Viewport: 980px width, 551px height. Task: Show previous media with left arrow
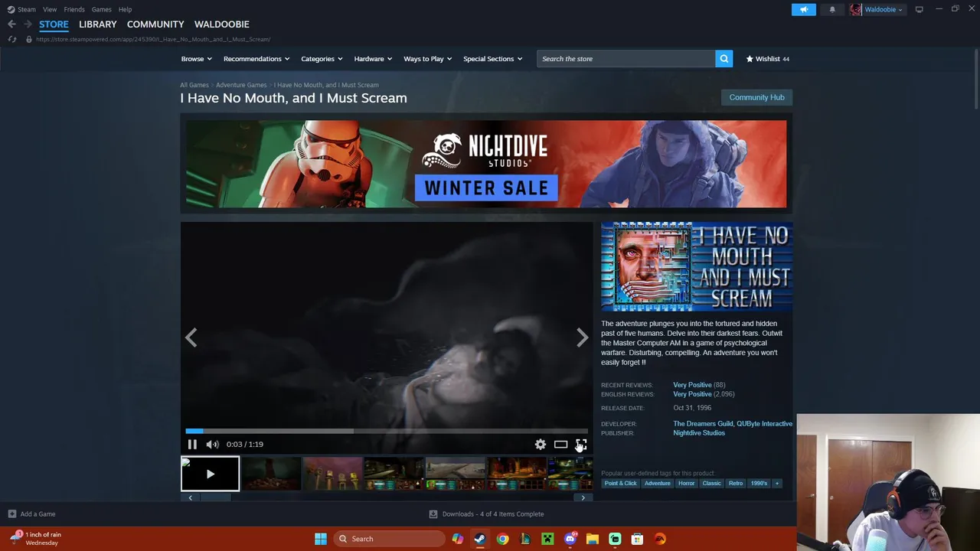tap(191, 337)
